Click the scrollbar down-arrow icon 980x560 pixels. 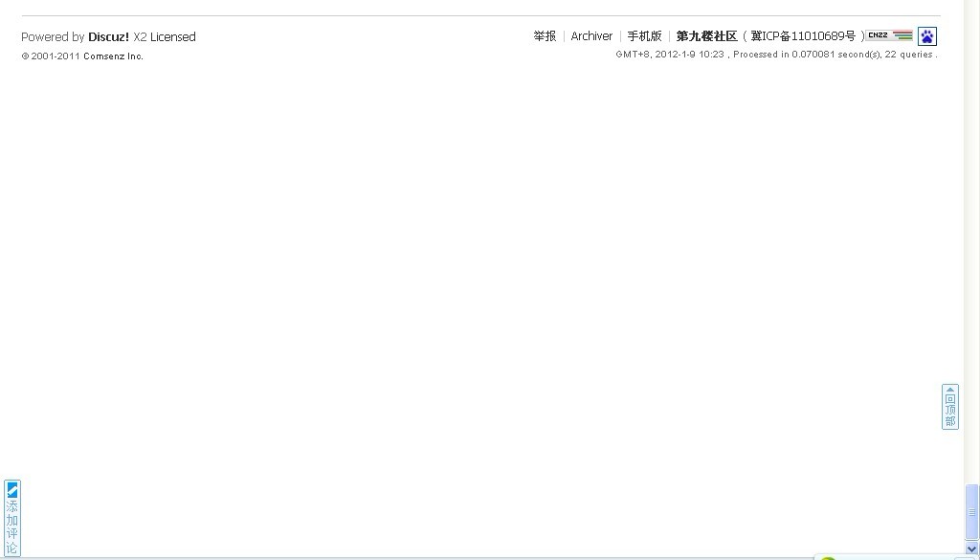[x=972, y=550]
